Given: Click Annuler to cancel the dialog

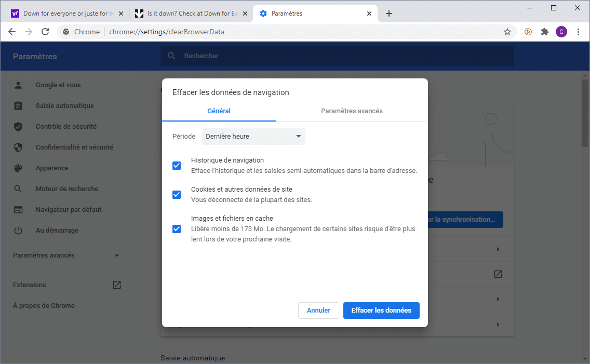Looking at the screenshot, I should 318,311.
